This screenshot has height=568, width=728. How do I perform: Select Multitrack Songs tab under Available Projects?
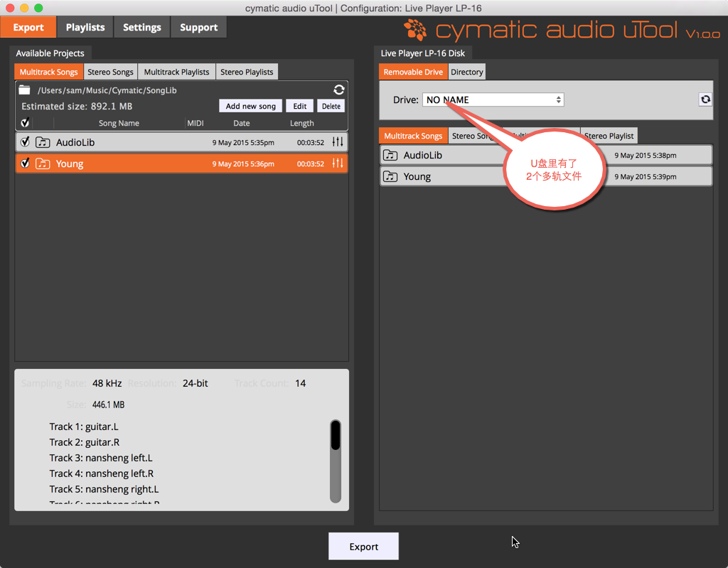(49, 72)
